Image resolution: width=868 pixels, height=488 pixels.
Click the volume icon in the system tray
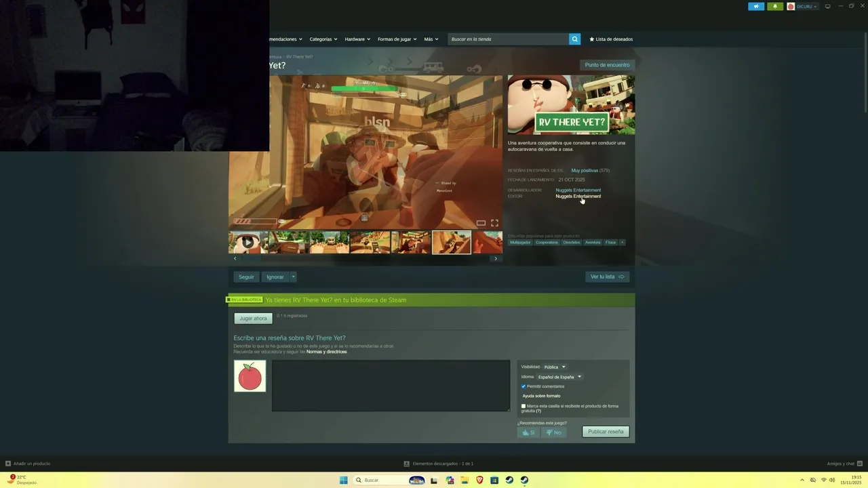pyautogui.click(x=832, y=480)
